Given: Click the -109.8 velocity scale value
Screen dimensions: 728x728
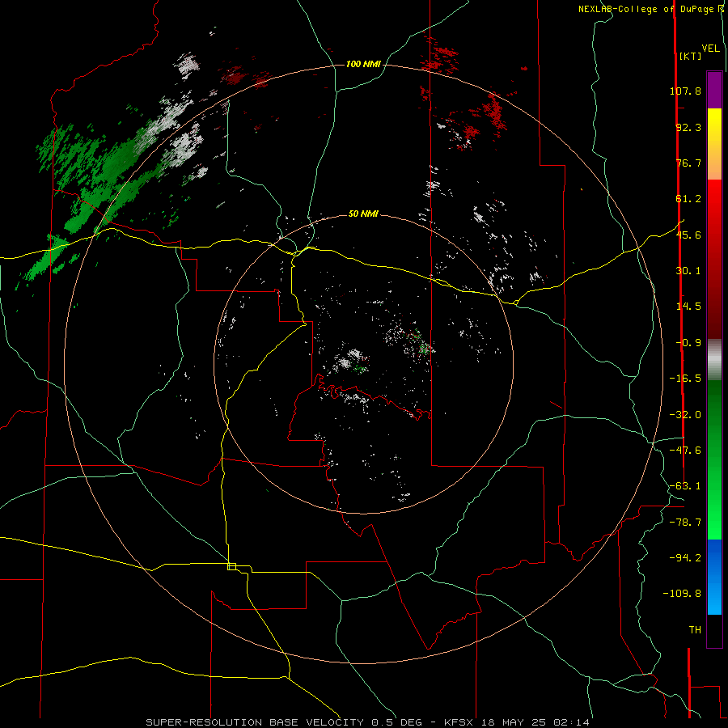Looking at the screenshot, I should (682, 594).
